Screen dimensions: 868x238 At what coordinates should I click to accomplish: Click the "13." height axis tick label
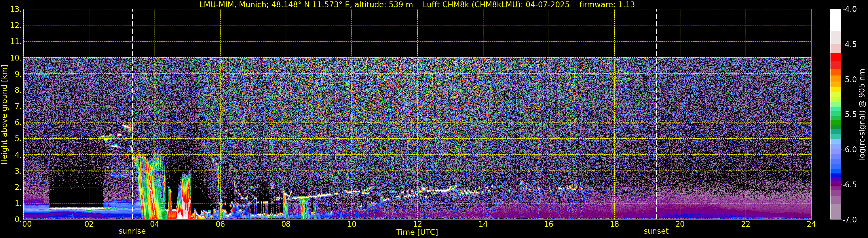16,9
